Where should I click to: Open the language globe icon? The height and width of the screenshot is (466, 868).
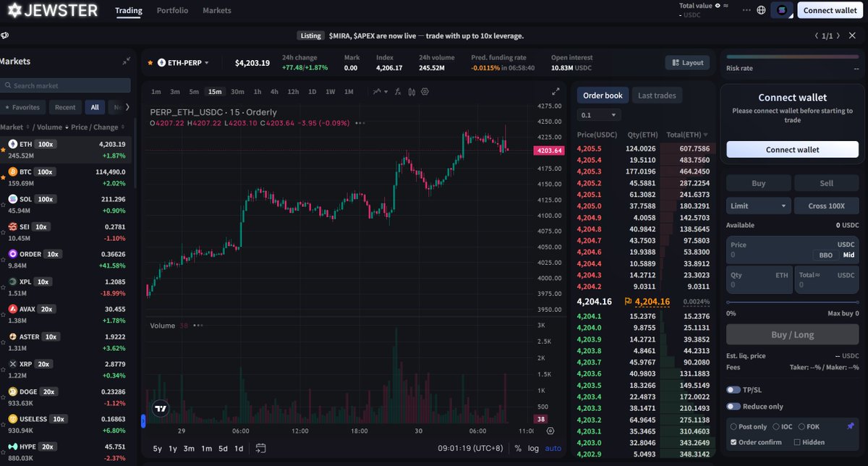[761, 10]
